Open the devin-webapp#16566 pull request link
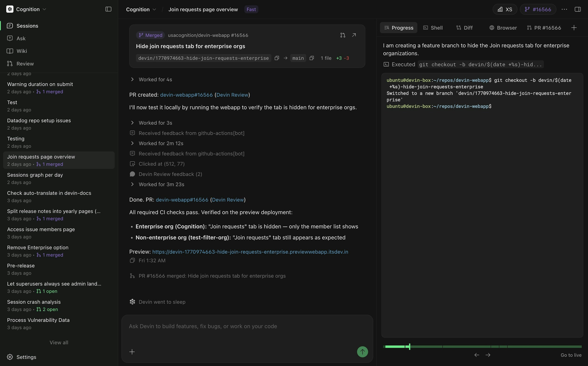The image size is (588, 366). coord(186,95)
